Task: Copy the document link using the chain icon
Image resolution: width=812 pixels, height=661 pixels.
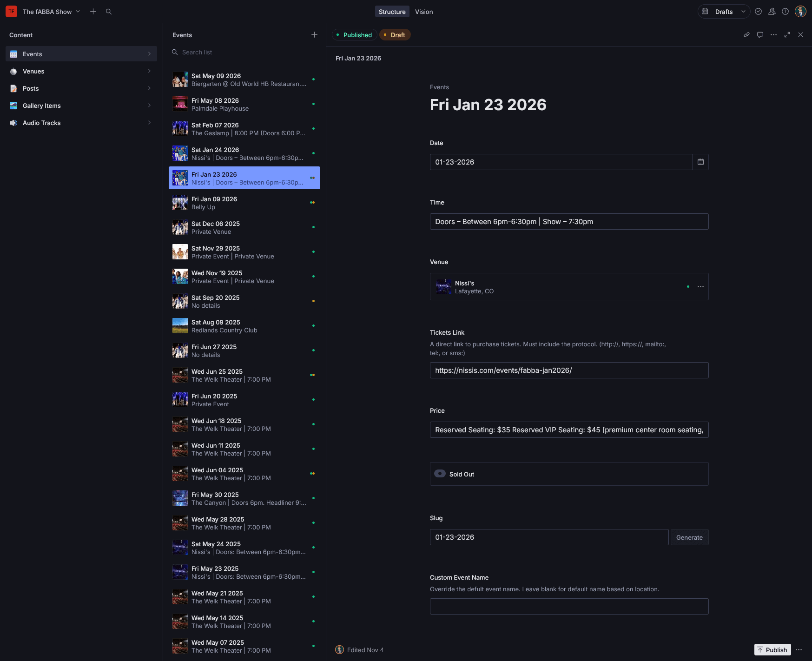Action: point(746,34)
